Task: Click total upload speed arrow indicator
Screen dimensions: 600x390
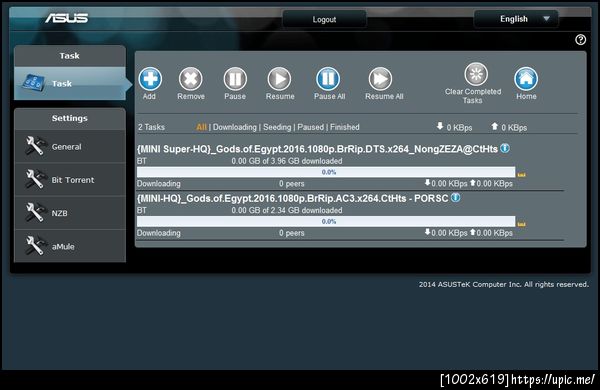Action: (494, 126)
